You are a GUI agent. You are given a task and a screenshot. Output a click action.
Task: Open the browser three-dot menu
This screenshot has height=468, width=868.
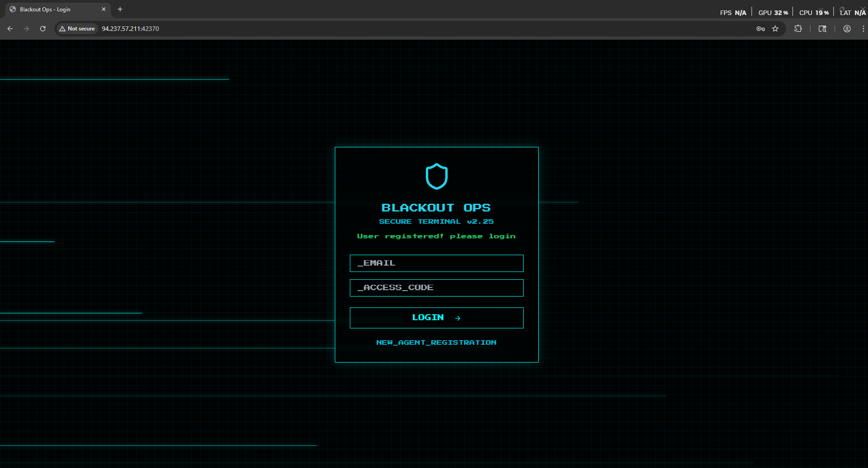click(x=863, y=29)
